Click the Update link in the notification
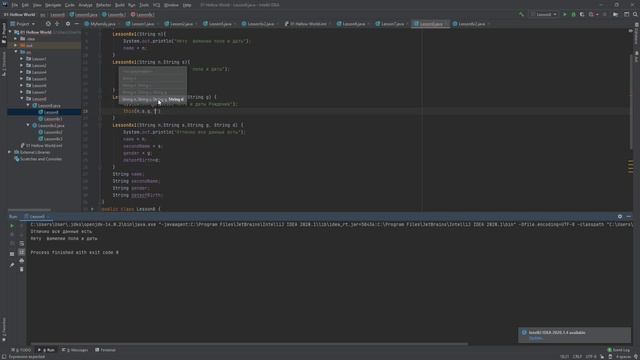 click(x=536, y=338)
